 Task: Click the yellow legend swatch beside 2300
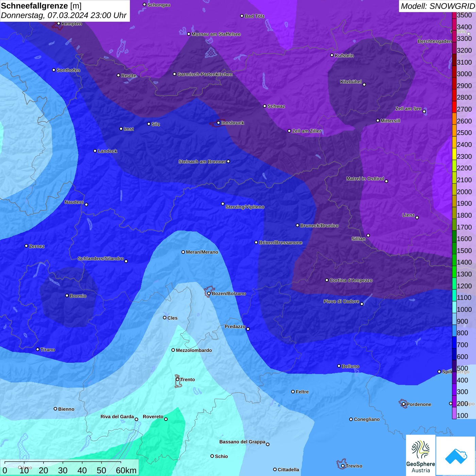454,154
